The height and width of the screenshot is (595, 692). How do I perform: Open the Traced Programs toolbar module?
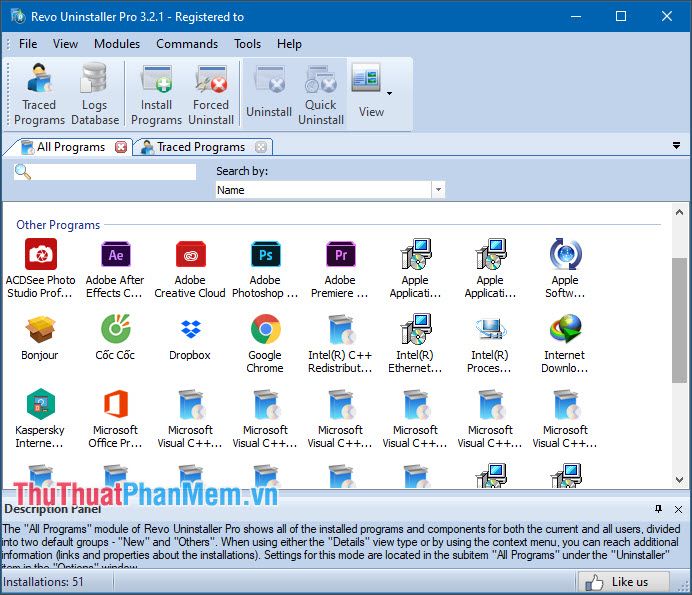coord(39,94)
